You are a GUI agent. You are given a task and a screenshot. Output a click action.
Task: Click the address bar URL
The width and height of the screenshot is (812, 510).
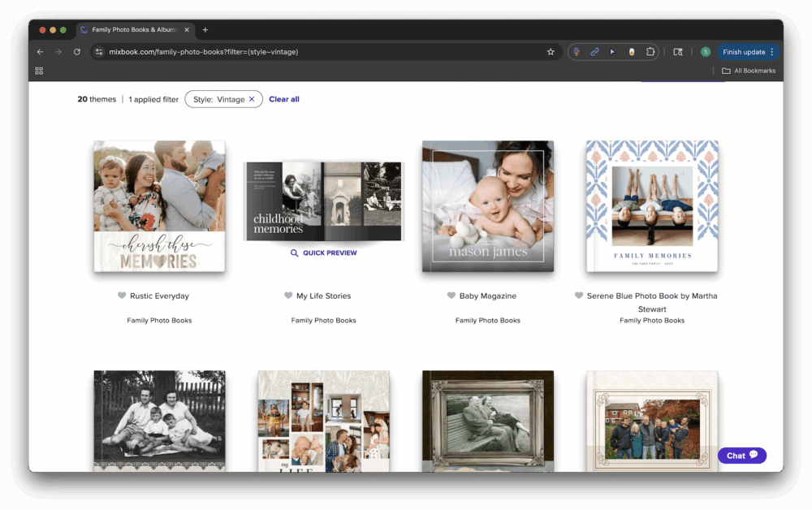204,52
